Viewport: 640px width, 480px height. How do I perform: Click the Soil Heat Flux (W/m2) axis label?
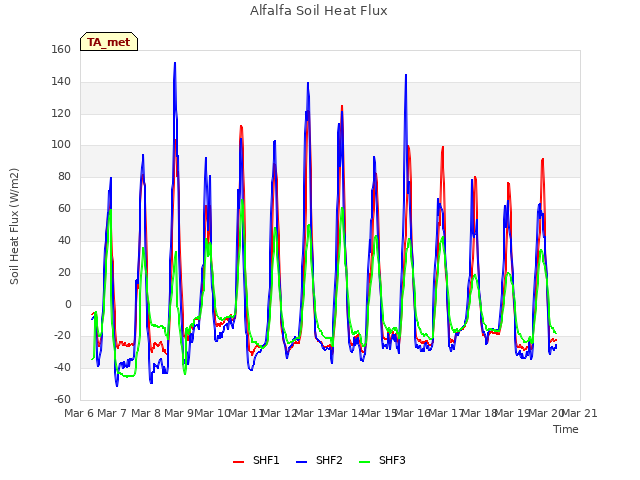(14, 226)
